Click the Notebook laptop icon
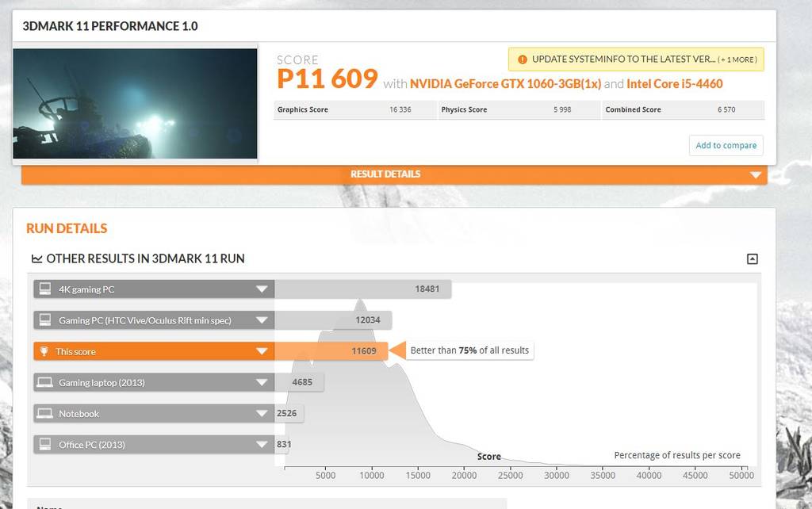 [x=45, y=414]
